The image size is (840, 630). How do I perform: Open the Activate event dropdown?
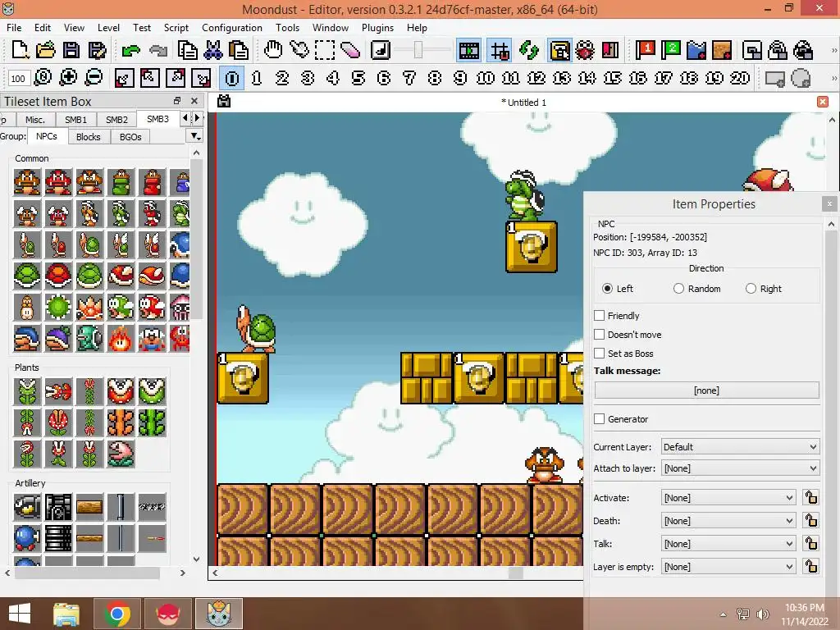coord(728,498)
